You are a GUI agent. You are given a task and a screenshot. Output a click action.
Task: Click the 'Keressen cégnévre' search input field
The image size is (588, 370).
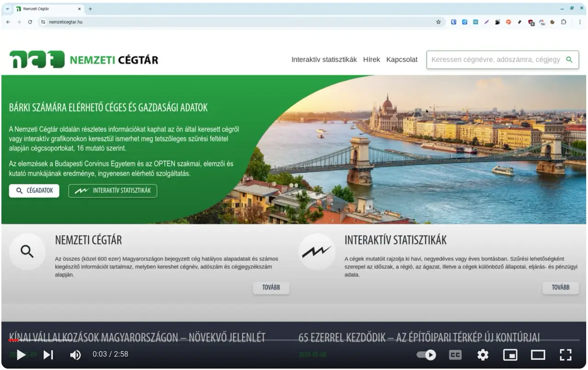coord(497,60)
